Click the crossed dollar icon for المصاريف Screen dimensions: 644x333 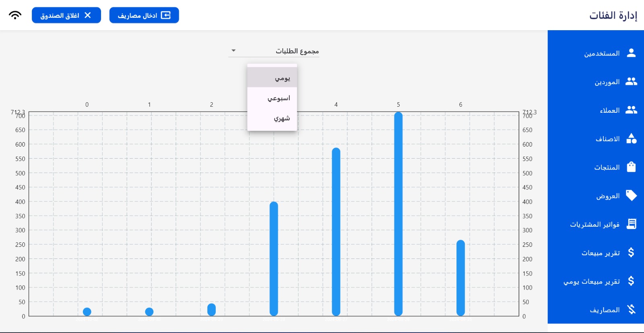point(631,309)
